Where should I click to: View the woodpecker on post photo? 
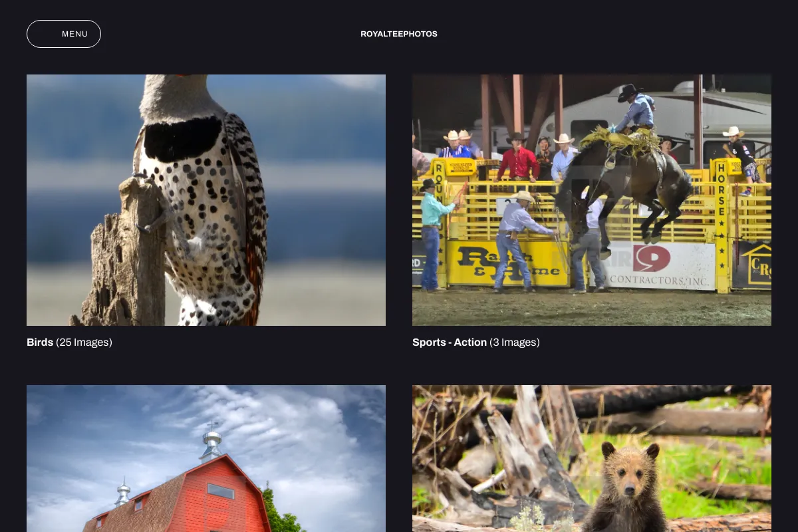pyautogui.click(x=206, y=200)
